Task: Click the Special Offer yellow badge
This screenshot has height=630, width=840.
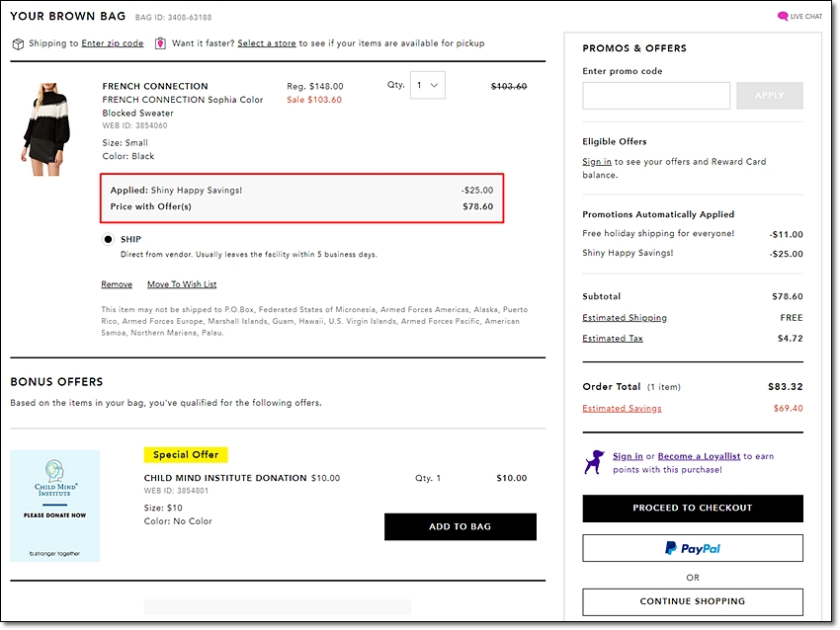Action: pos(186,455)
